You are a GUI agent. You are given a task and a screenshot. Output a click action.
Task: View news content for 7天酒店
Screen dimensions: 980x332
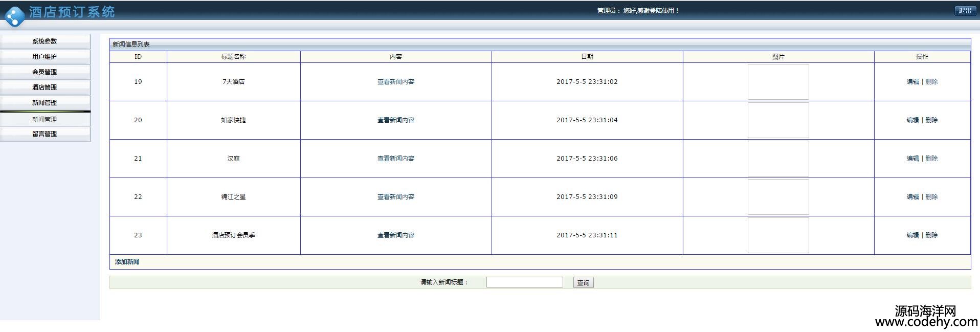396,82
